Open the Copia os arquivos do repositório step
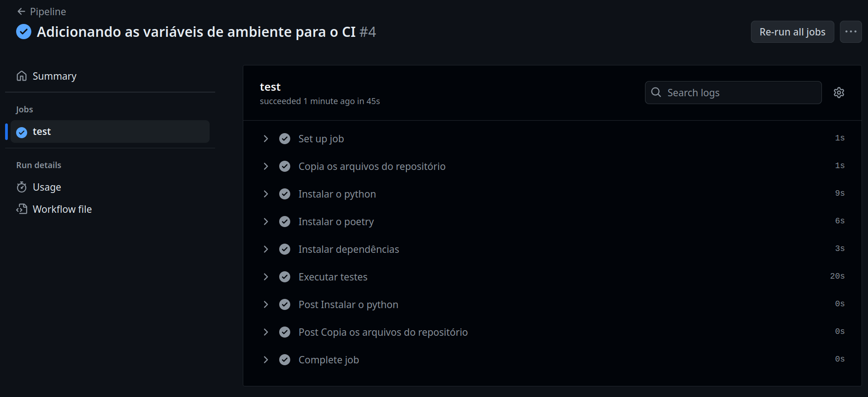The width and height of the screenshot is (868, 397). pos(371,166)
